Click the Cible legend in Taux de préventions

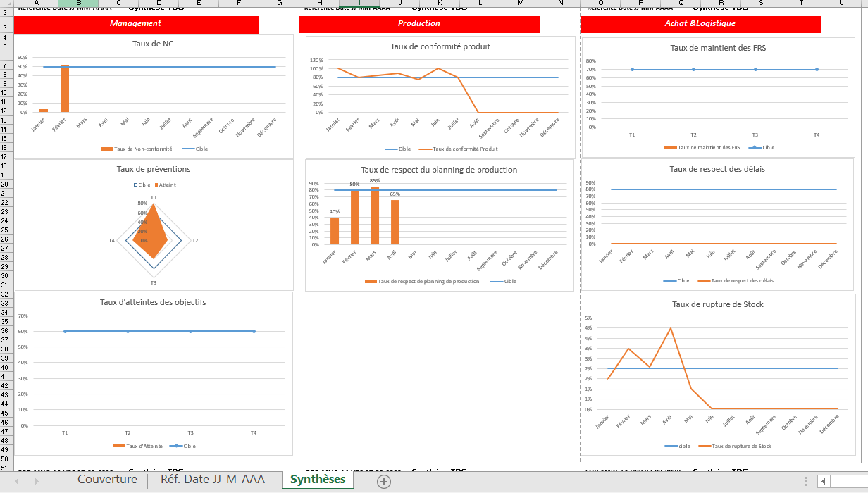point(142,185)
